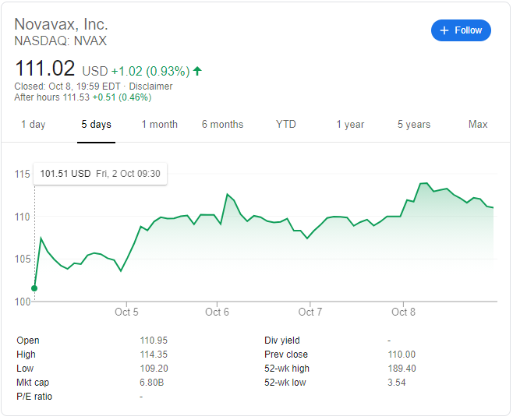Click the NASDAQ: NVAX ticker text
The height and width of the screenshot is (420, 513).
(x=61, y=41)
